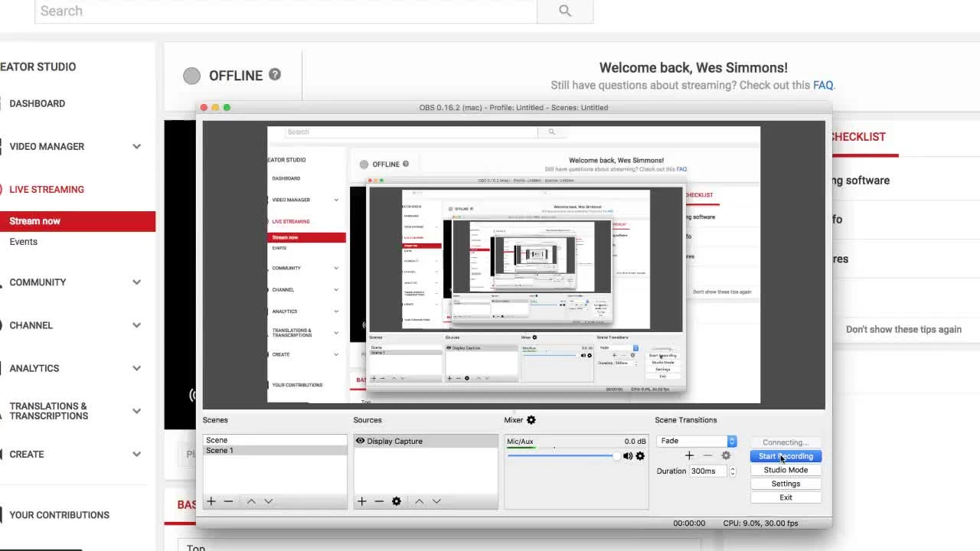980x551 pixels.
Task: Open Dashboard in Creator Studio sidebar
Action: [37, 103]
